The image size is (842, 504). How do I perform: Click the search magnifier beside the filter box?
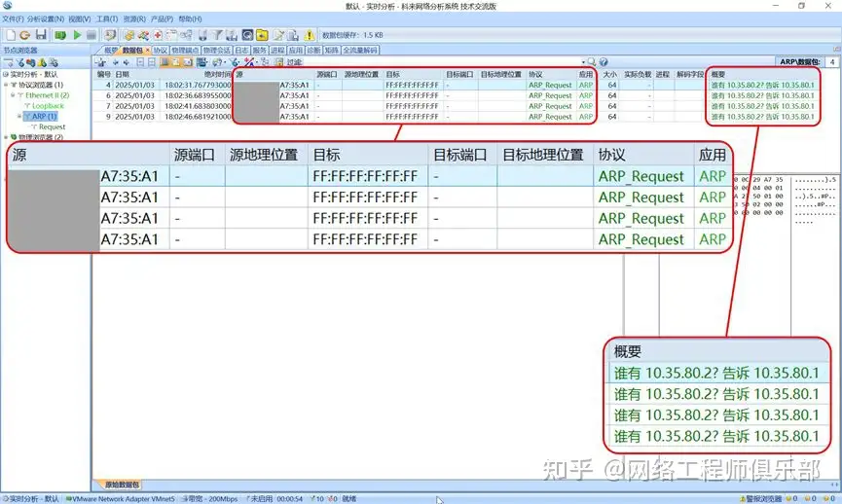[x=590, y=62]
